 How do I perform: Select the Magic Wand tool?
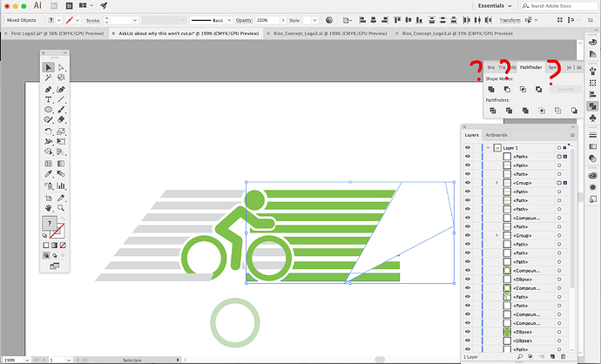[48, 78]
